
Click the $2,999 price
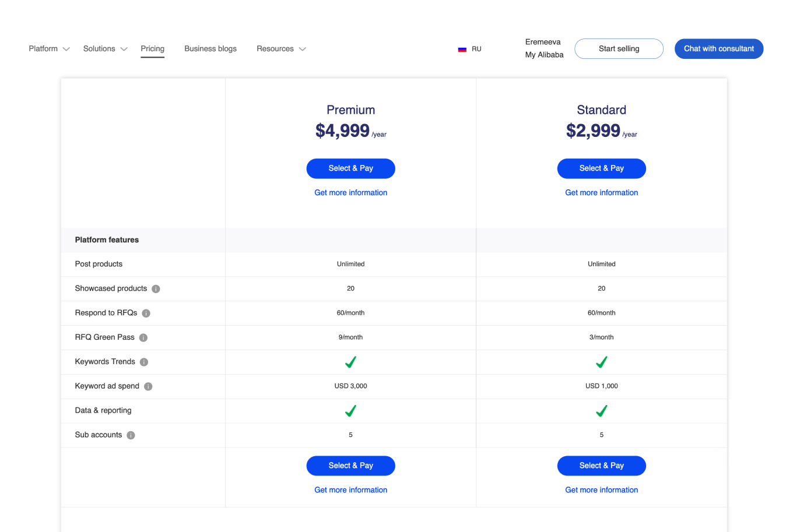[593, 131]
